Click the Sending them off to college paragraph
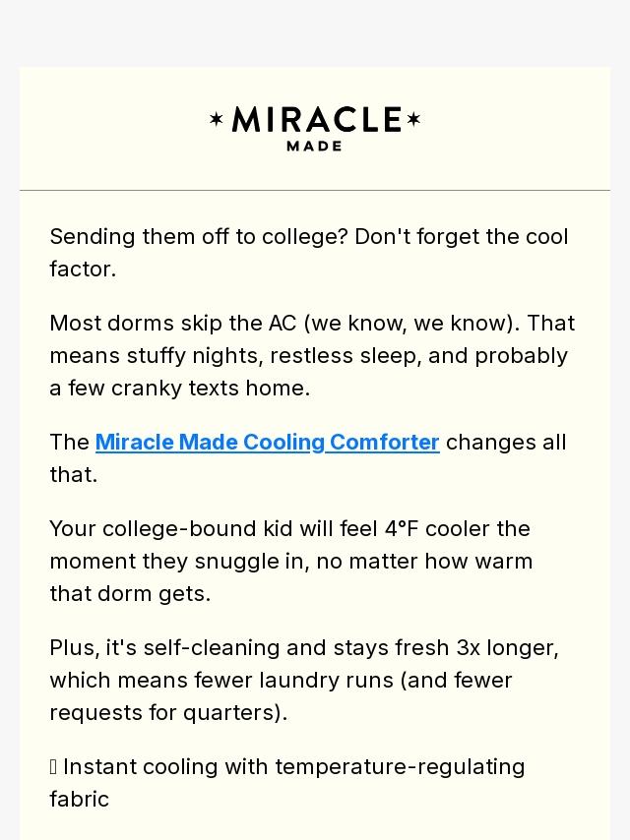The width and height of the screenshot is (630, 840). (309, 253)
